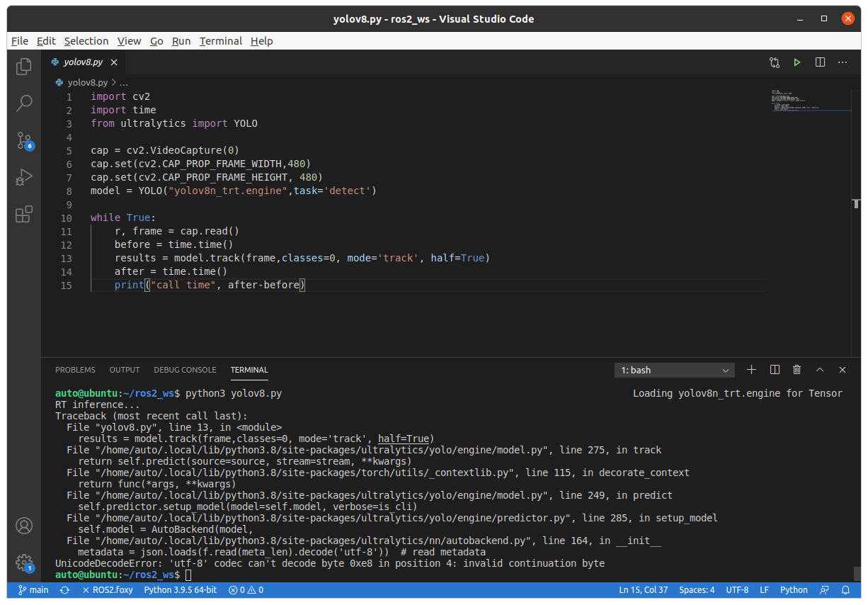
Task: Run the yolov8.py file
Action: click(x=797, y=62)
